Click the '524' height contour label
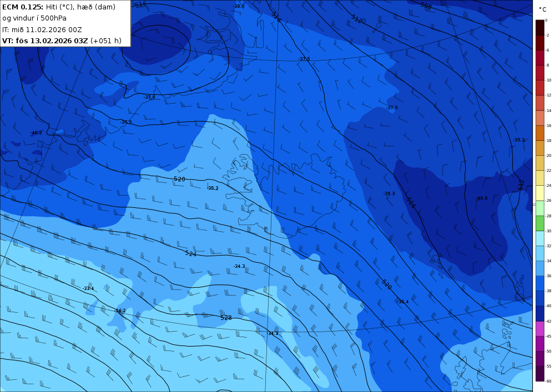Screen dimensions: 555x392 coord(191,253)
